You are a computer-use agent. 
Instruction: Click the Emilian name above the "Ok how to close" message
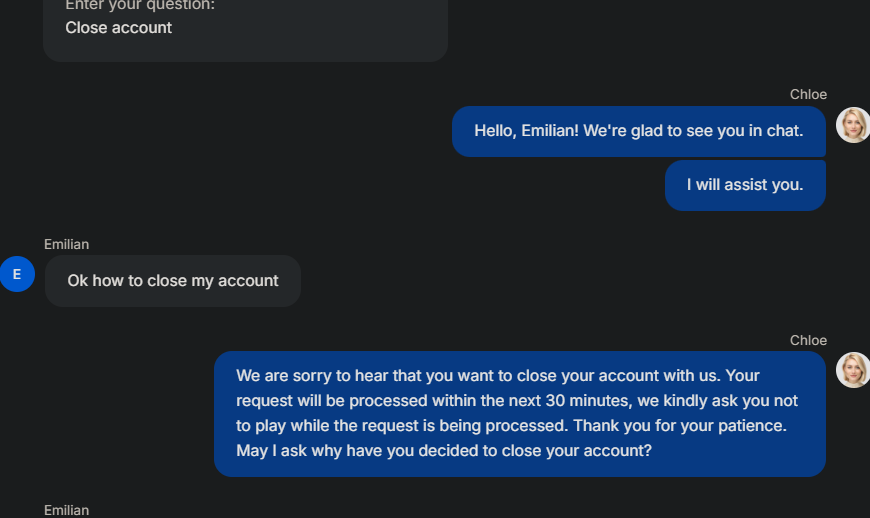tap(66, 244)
